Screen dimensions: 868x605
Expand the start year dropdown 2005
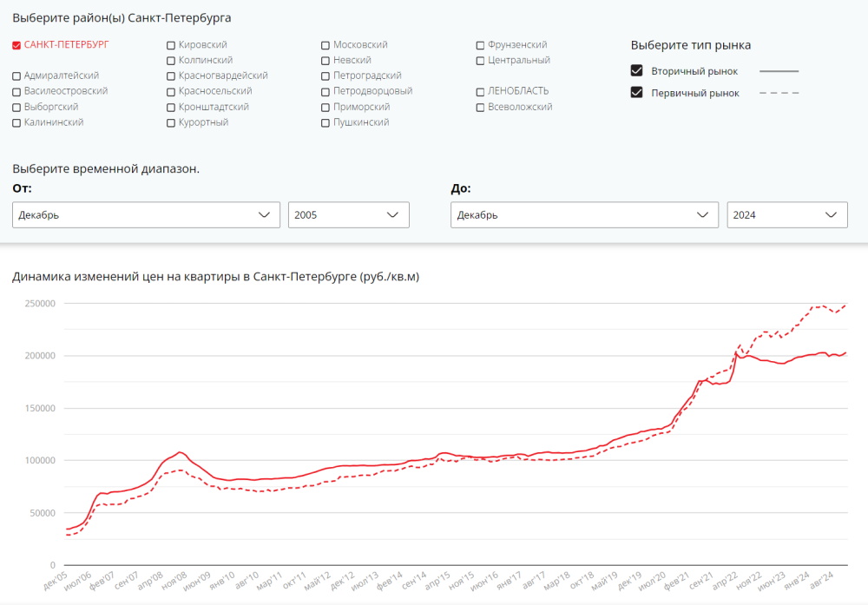(349, 214)
